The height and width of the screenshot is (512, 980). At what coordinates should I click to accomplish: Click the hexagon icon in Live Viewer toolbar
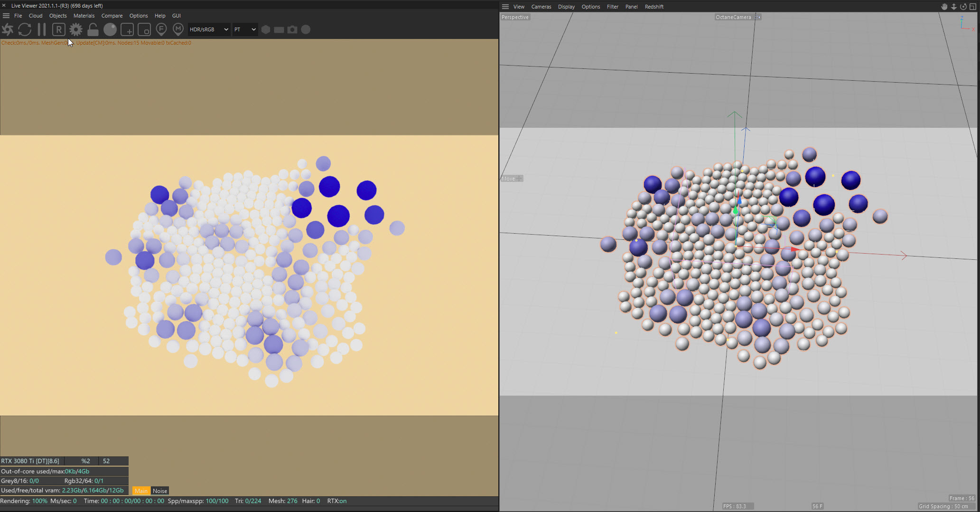coord(266,29)
